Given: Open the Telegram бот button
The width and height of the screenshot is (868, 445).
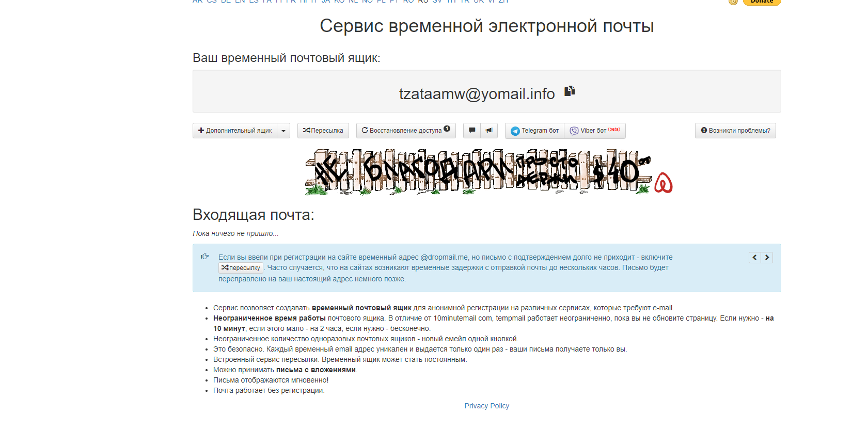Looking at the screenshot, I should pos(534,131).
